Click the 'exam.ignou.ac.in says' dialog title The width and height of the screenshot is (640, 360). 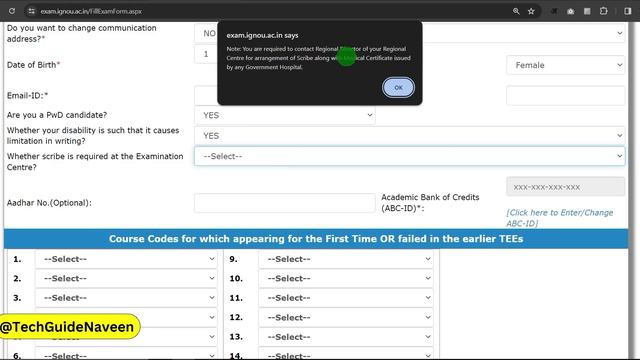262,36
